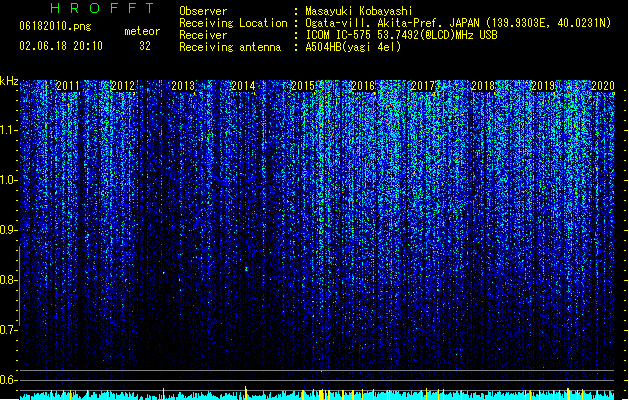Select observer name Masayuki Kobayashi
The height and width of the screenshot is (400, 629).
pos(359,11)
